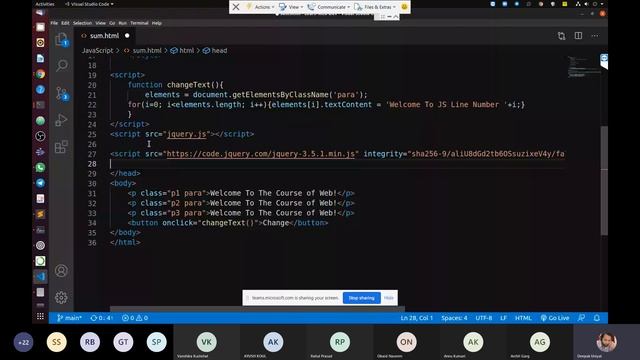Select the sum.html editor tab
Viewport: 640px width, 360px height.
104,36
